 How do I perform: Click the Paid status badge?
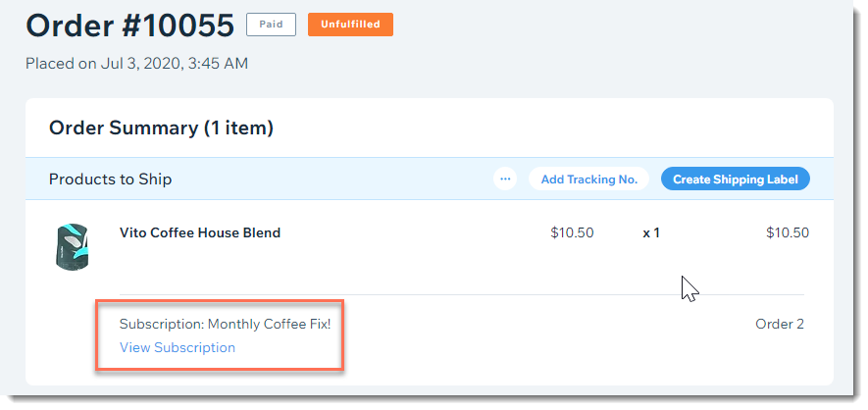tap(272, 25)
